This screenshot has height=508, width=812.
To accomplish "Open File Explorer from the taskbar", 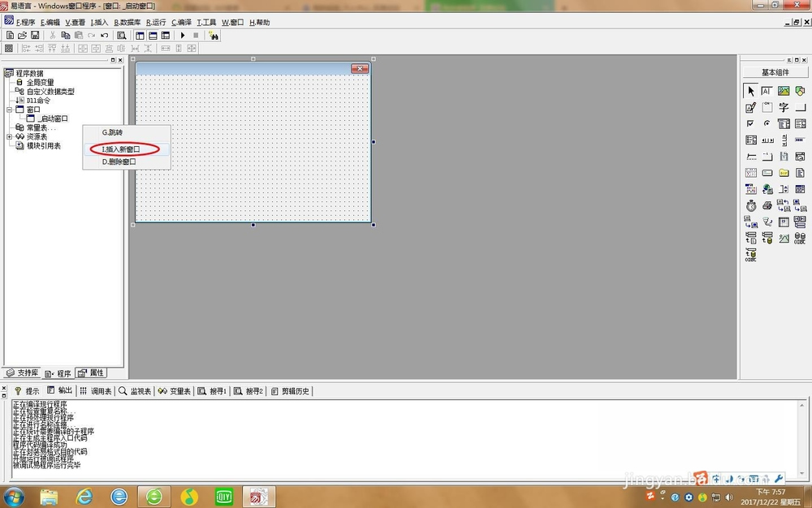I will click(50, 497).
